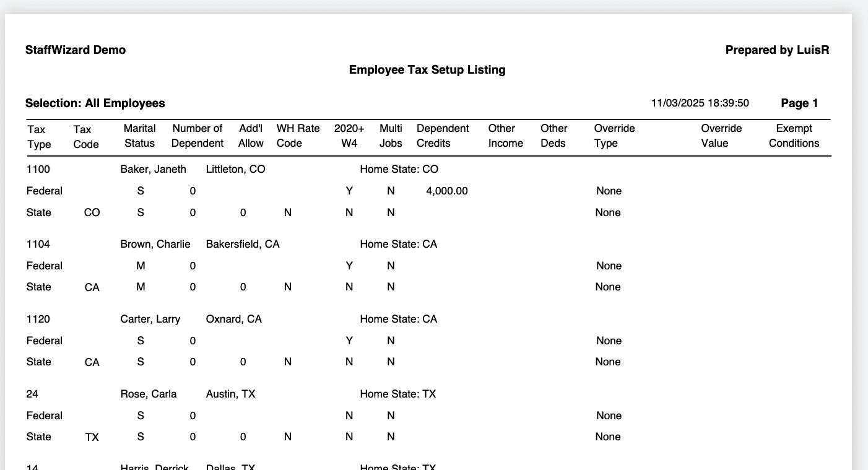Click the Override Value column header
Screen dimensions: 868x470
[x=721, y=136]
